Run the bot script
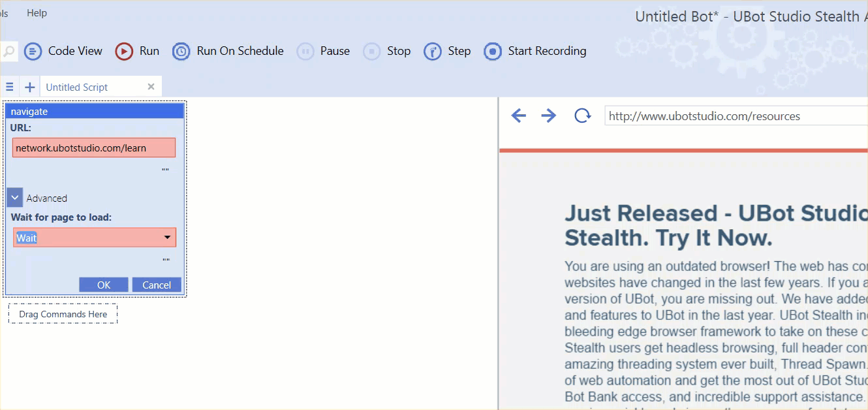 coord(137,51)
